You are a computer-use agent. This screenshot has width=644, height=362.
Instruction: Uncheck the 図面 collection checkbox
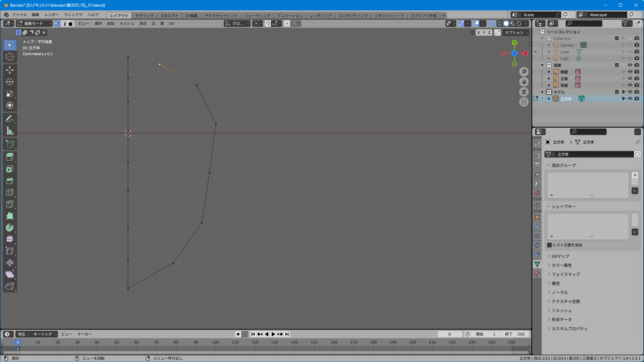tap(616, 65)
